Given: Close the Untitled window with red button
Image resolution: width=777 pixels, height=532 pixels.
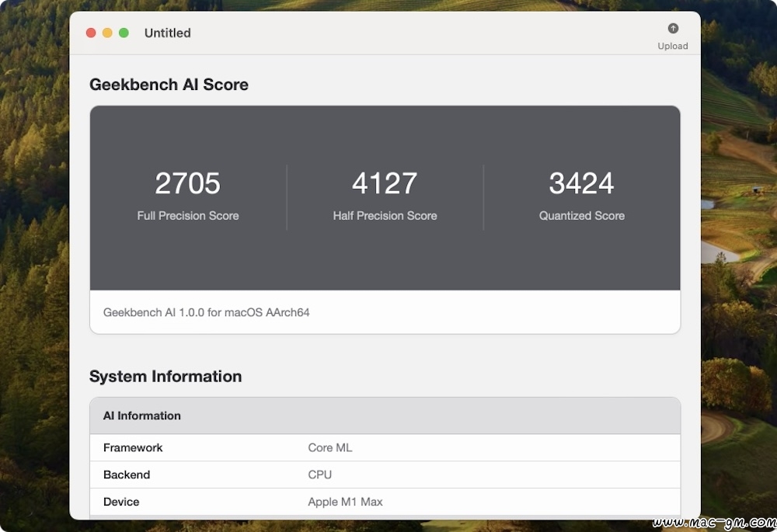Looking at the screenshot, I should click(x=91, y=33).
